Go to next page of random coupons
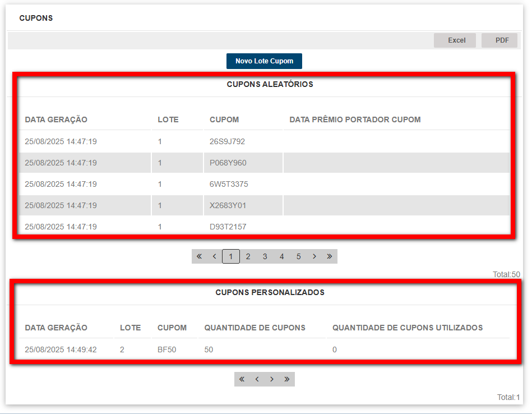This screenshot has width=532, height=414. coord(314,256)
